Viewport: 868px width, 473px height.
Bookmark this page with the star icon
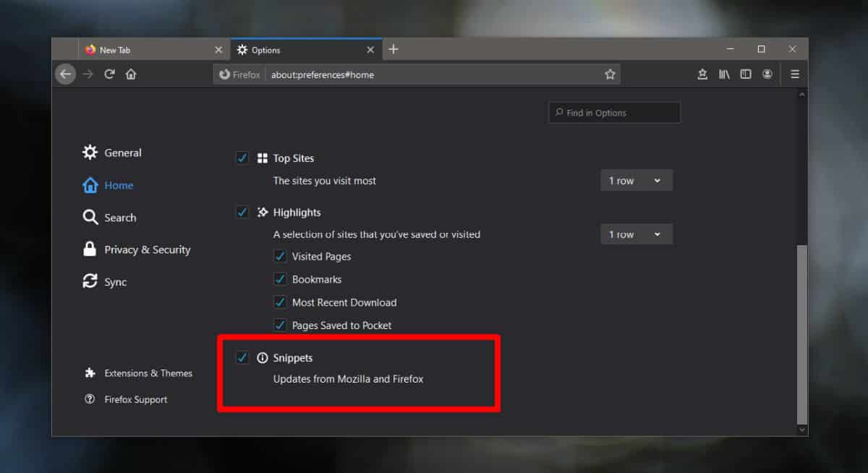610,74
